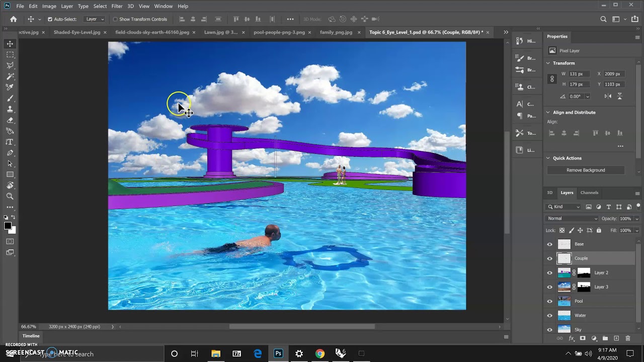Collapse the Quick Actions section
Viewport: 644px width, 362px height.
pyautogui.click(x=548, y=158)
